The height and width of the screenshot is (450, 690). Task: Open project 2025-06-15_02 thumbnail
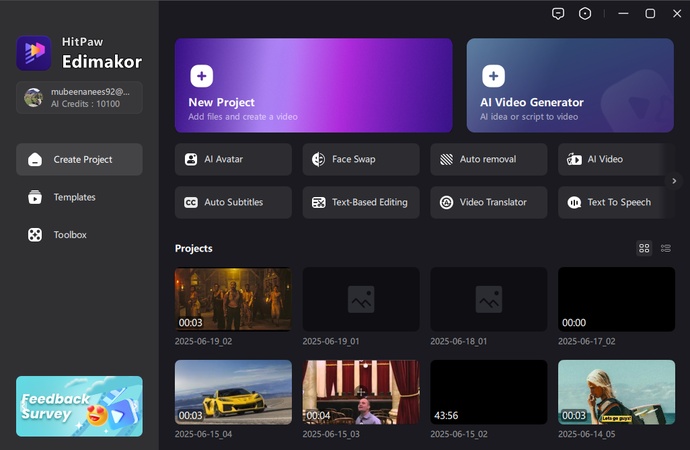point(488,392)
